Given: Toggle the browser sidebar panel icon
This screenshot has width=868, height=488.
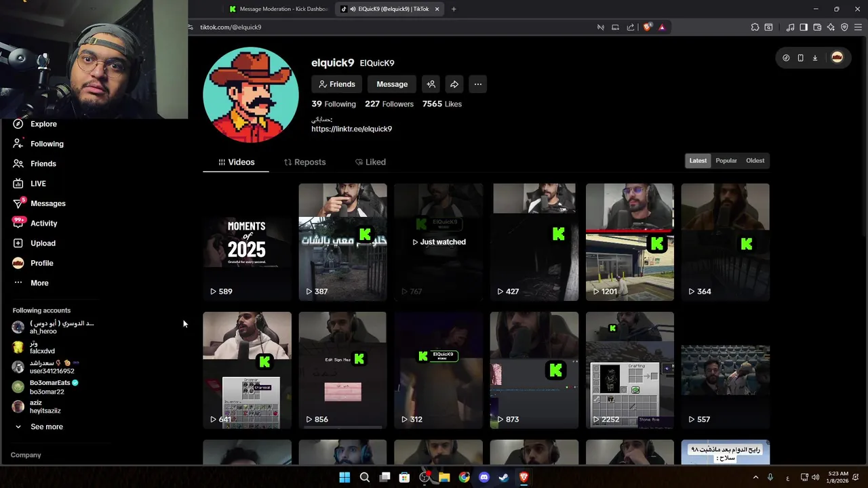Looking at the screenshot, I should pyautogui.click(x=804, y=27).
